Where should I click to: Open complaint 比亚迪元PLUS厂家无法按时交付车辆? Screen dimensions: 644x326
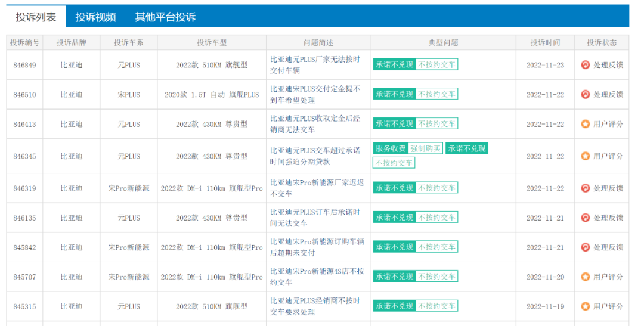pos(315,65)
